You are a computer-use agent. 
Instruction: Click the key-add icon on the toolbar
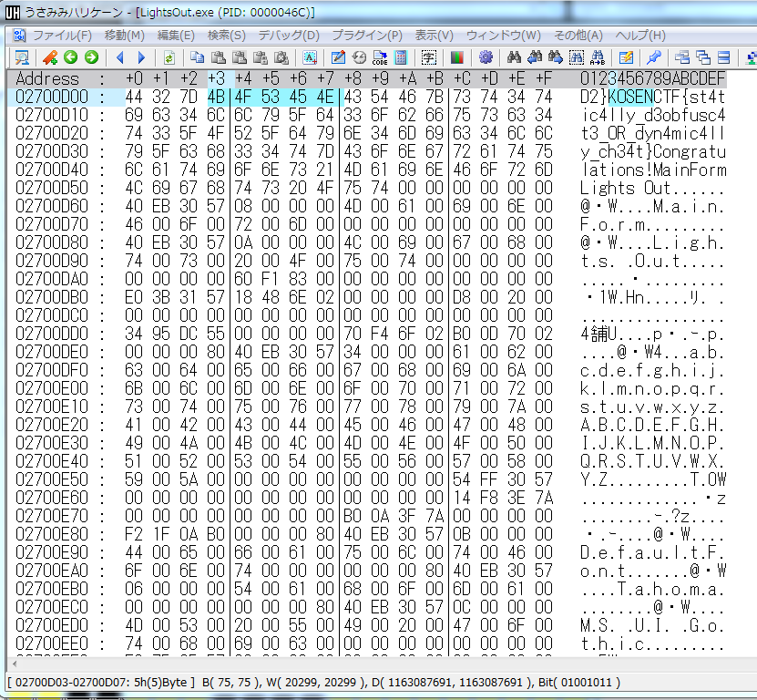(51, 57)
